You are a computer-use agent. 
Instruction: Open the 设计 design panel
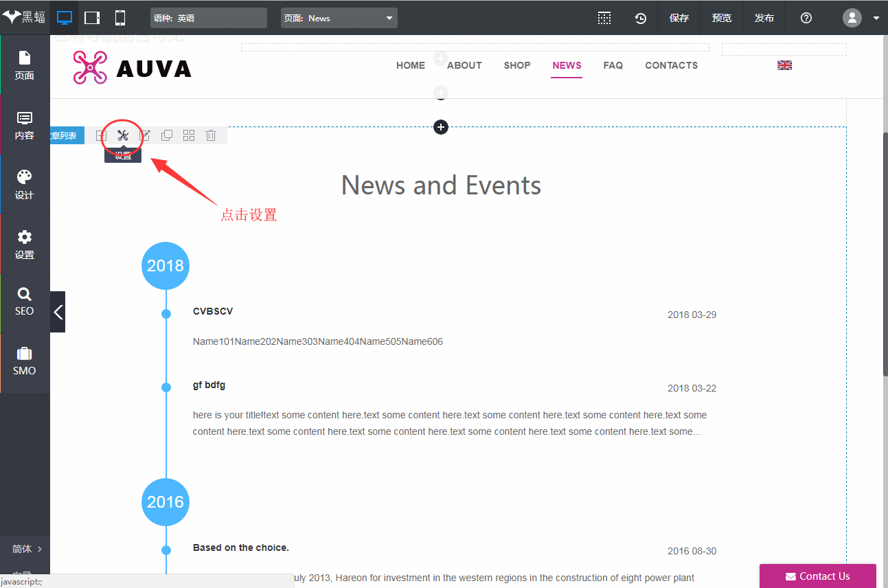pos(25,185)
